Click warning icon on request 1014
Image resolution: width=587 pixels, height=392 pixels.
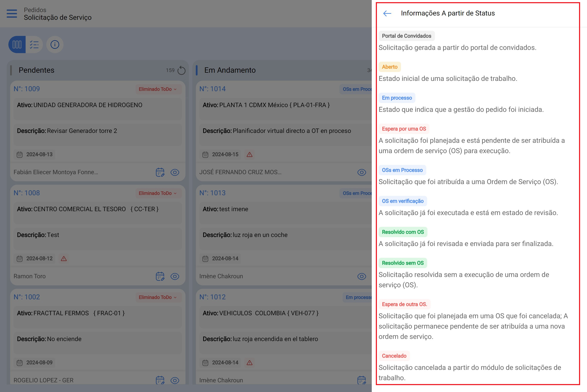coord(249,155)
